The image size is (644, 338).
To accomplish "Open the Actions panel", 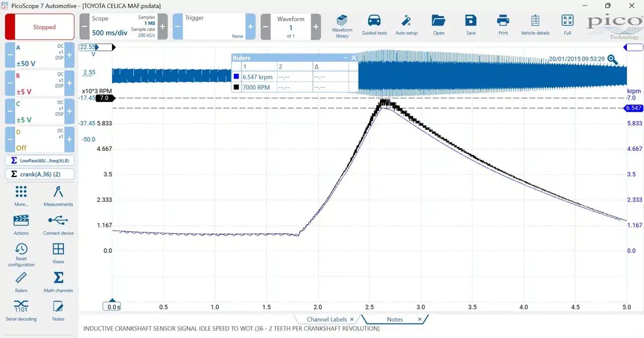I will coord(21,224).
